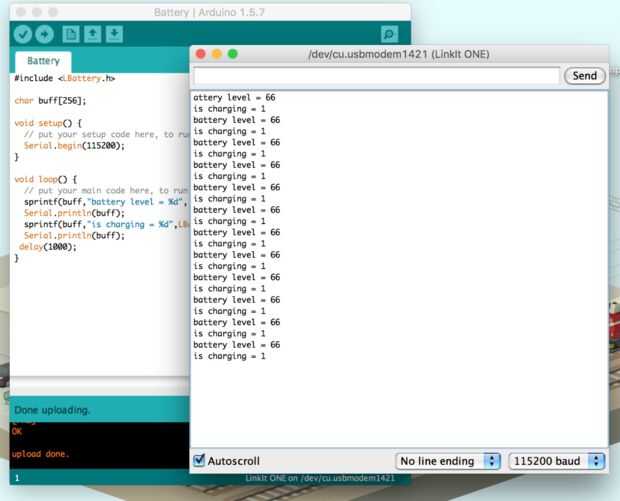Click the Send button in serial monitor
The height and width of the screenshot is (501, 620).
pos(584,76)
